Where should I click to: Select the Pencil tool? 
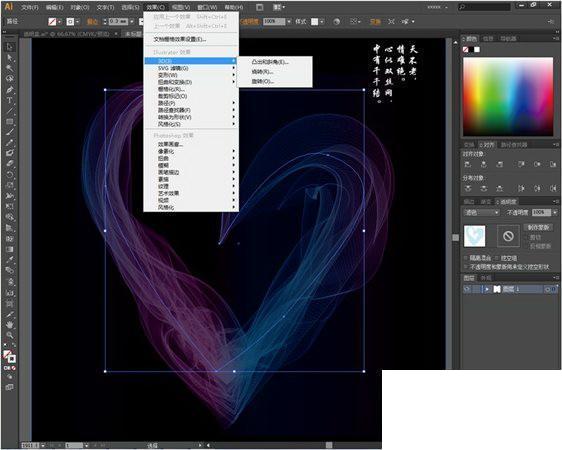click(9, 143)
